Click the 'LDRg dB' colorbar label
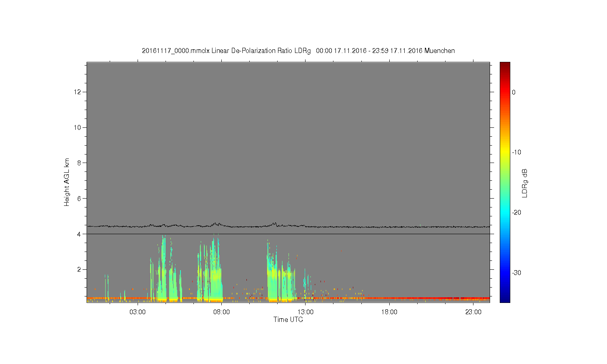 click(x=525, y=183)
